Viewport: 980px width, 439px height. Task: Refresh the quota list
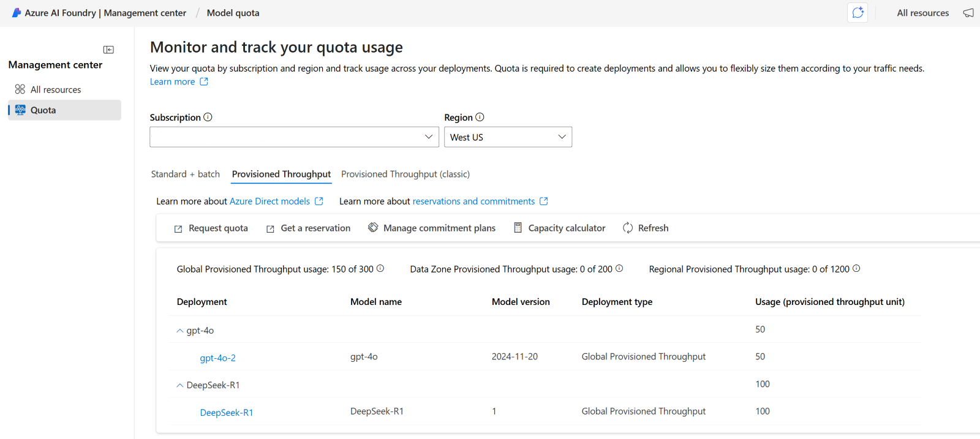646,228
